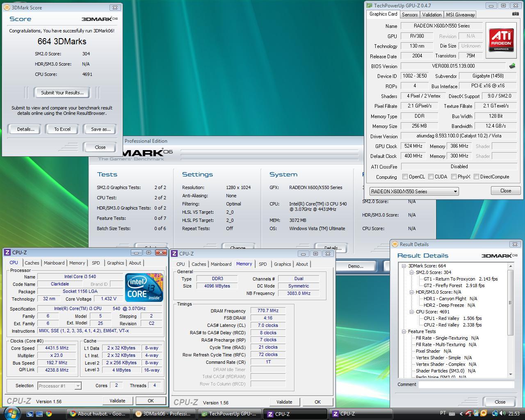
Task: Collapse the HDR/SM3.0 Score tree node
Action: [x=411, y=292]
